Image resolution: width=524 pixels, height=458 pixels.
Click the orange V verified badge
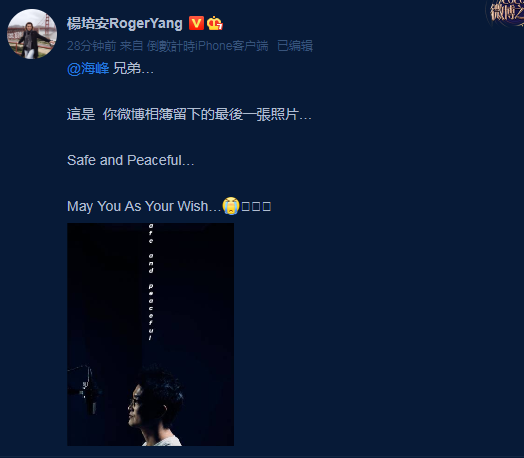(196, 23)
